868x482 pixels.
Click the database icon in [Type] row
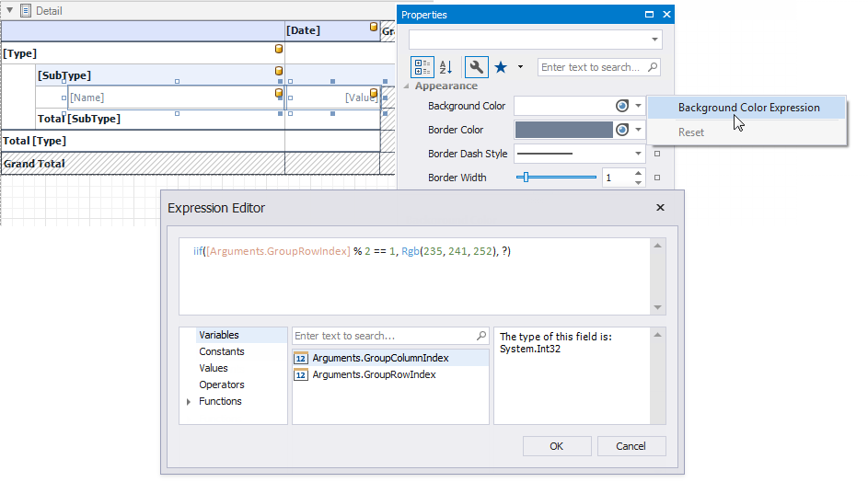(x=278, y=49)
